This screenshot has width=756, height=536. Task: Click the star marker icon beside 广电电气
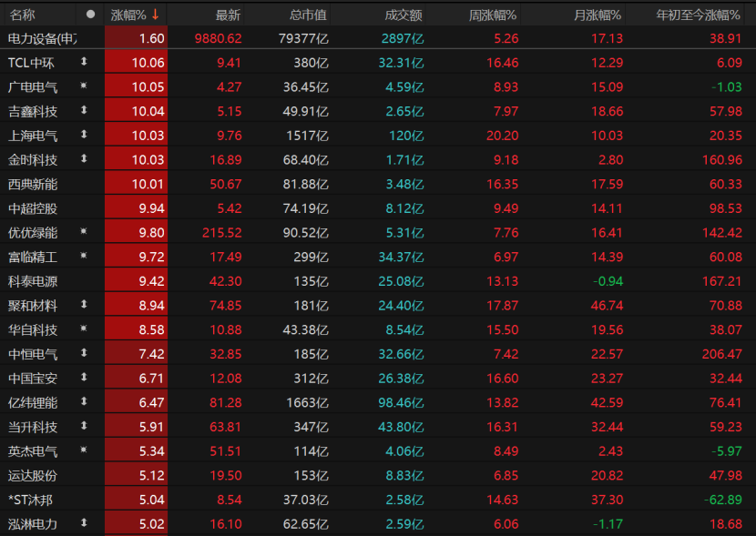(x=84, y=86)
